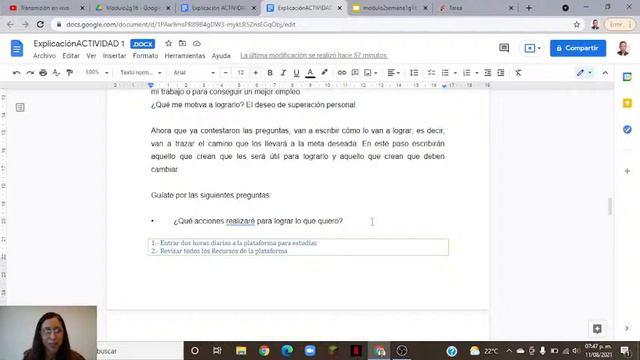
Task: Open line spacing options
Action: (414, 73)
